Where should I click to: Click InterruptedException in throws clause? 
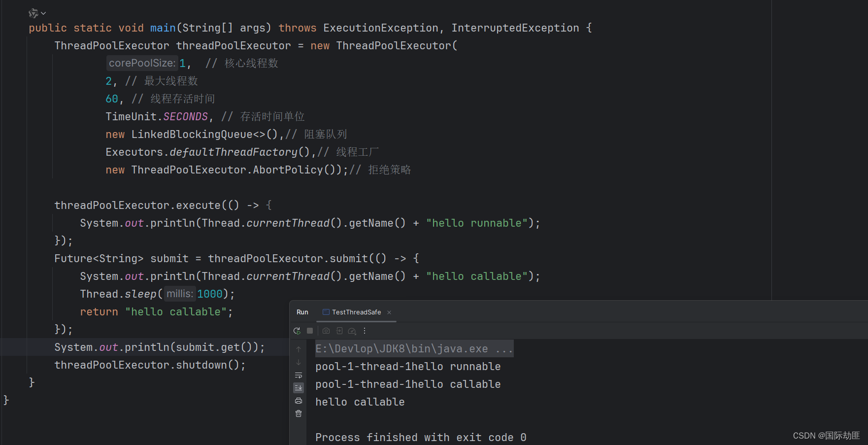tap(515, 28)
